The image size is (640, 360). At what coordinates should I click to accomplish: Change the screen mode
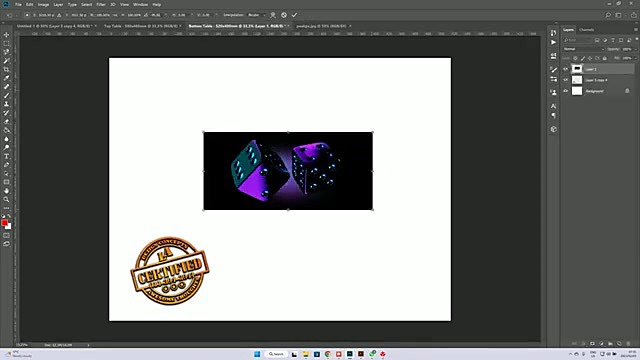[6, 244]
